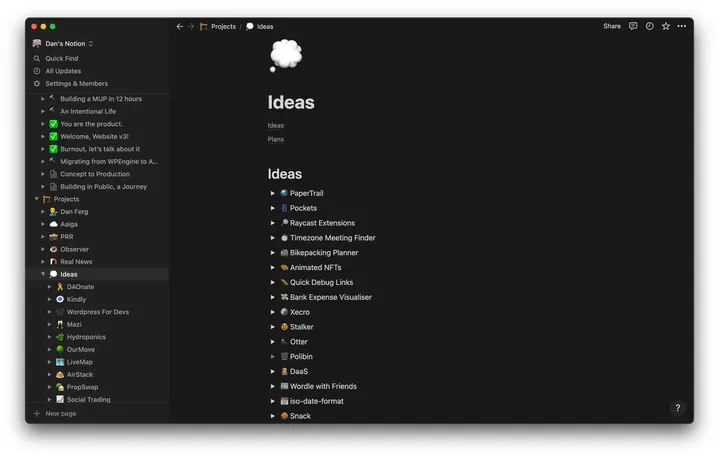Click the Aaiga cloud icon in sidebar
Screen dimensions: 720x458
(x=53, y=224)
